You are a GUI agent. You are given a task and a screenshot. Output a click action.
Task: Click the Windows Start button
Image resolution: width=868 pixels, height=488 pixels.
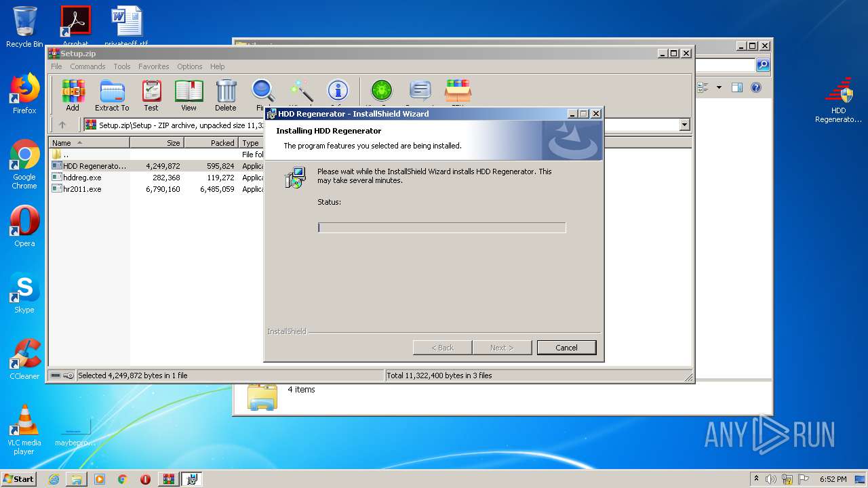click(19, 479)
